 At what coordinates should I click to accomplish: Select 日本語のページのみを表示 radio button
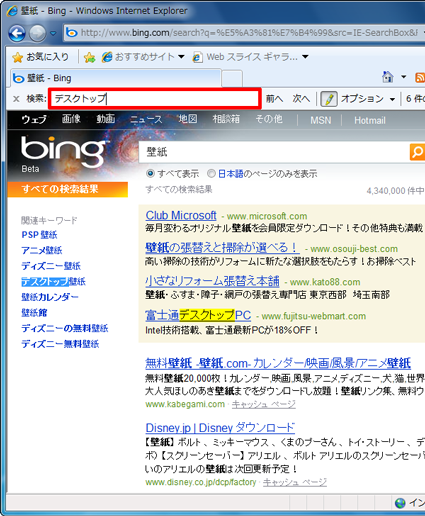click(x=211, y=174)
